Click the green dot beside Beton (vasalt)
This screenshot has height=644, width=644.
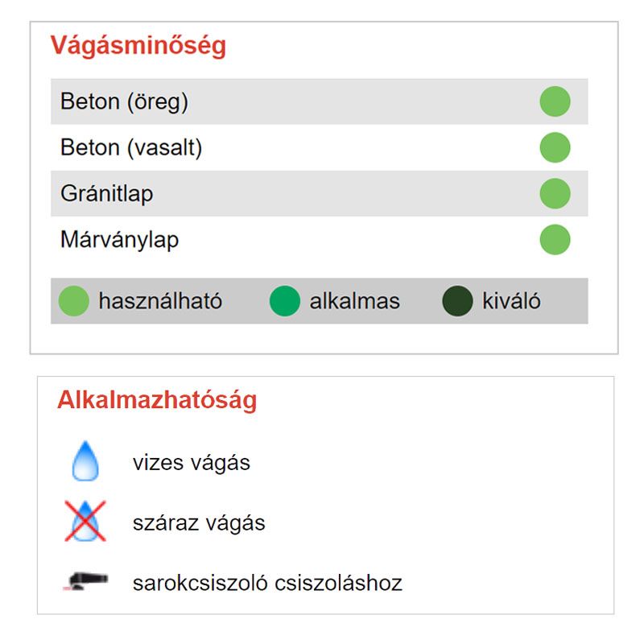tap(555, 148)
